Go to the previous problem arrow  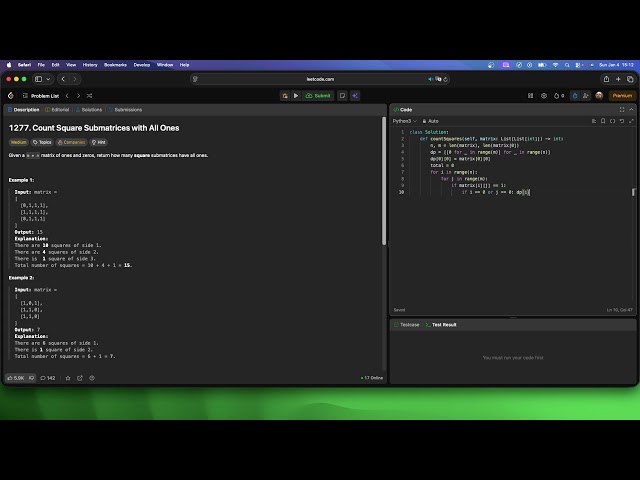point(67,96)
